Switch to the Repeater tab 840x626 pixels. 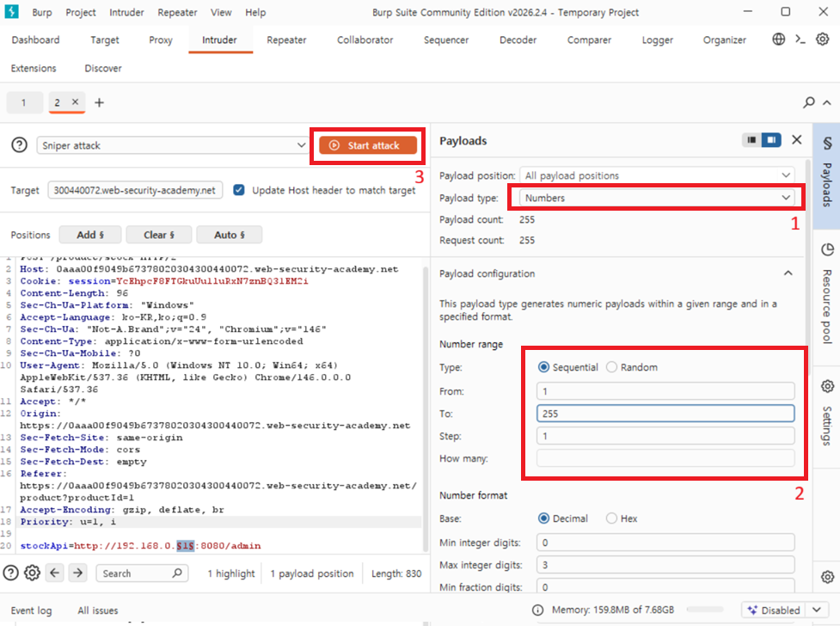(x=286, y=40)
